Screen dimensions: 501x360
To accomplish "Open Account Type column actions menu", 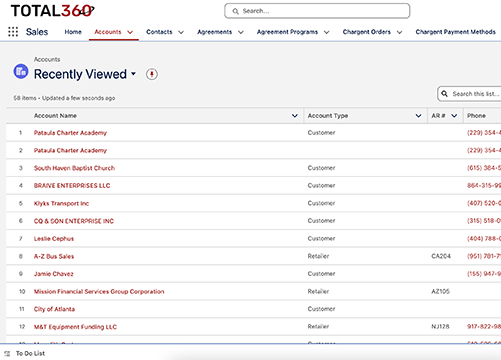I will (x=418, y=116).
